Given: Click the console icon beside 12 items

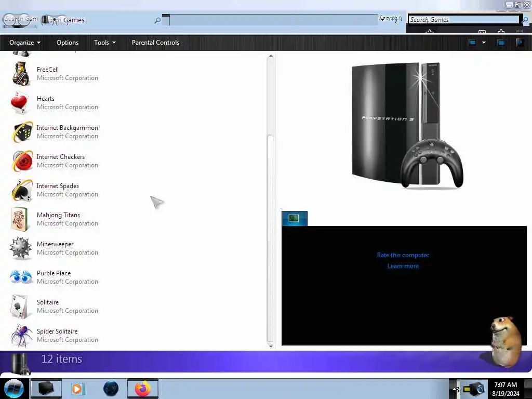Looking at the screenshot, I should (x=19, y=363).
